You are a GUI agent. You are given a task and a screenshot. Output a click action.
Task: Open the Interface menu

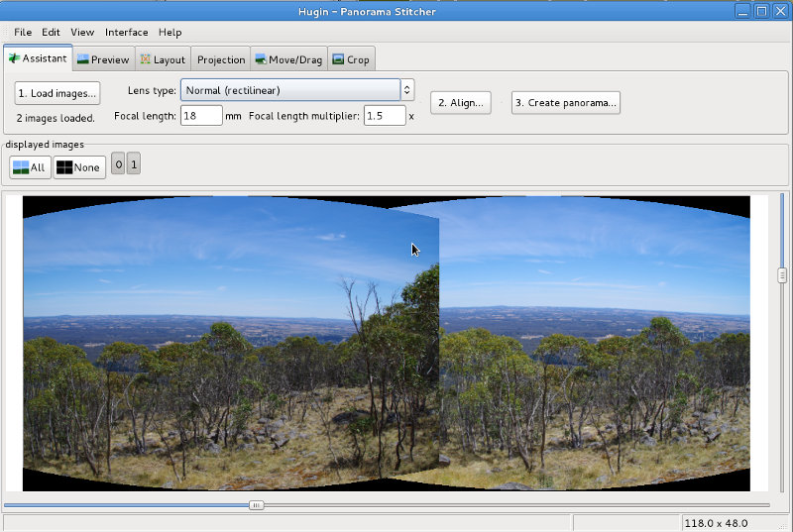point(127,33)
